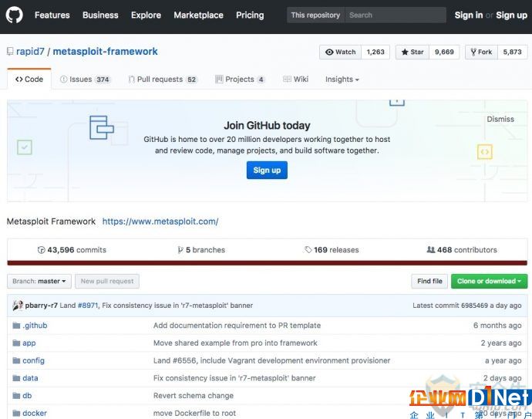Screen dimensions: 532x419
Task: Click the dark red language bar
Action: (267, 263)
